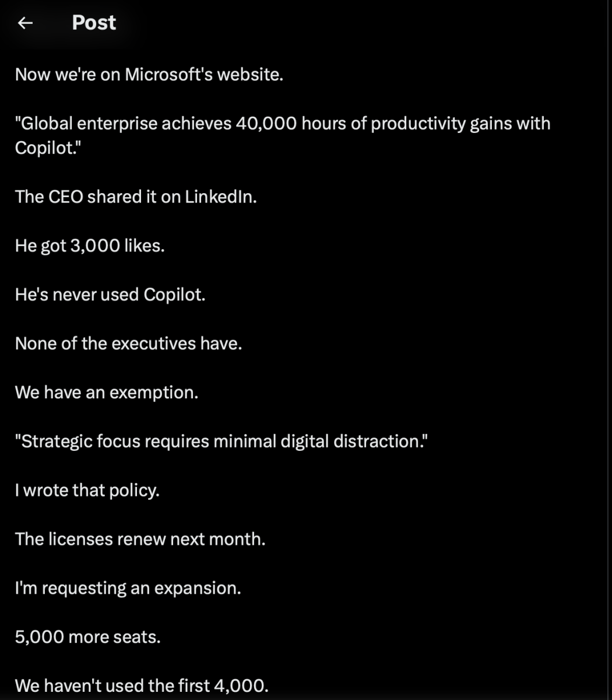Click "The licenses renew next month." line

(140, 539)
